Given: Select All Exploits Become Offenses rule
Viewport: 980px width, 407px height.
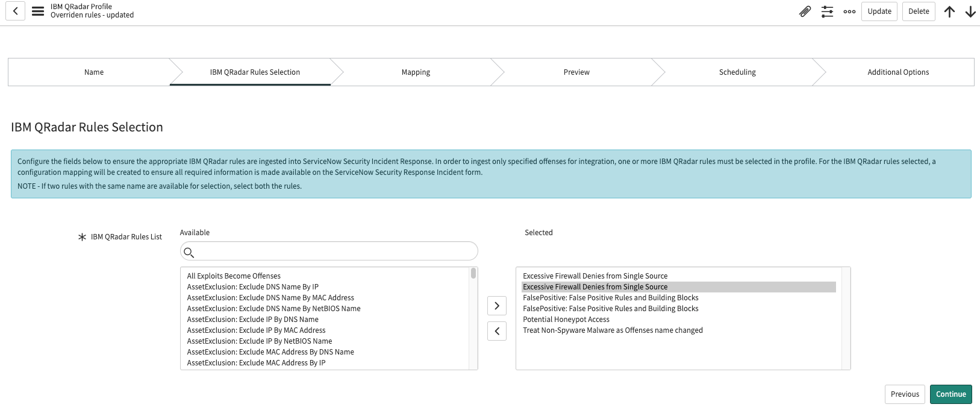Looking at the screenshot, I should click(234, 276).
